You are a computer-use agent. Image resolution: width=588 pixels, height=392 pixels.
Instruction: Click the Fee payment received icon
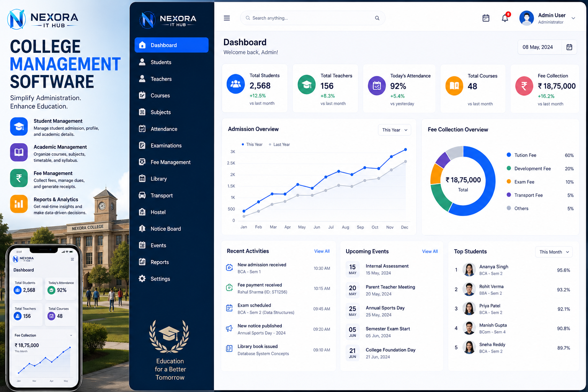tap(229, 288)
